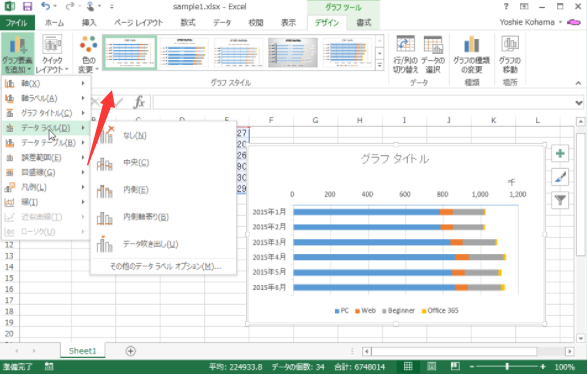The height and width of the screenshot is (376, 587).
Task: Expand Quick Layout (クイックレイアウト) dropdown
Action: [x=52, y=55]
